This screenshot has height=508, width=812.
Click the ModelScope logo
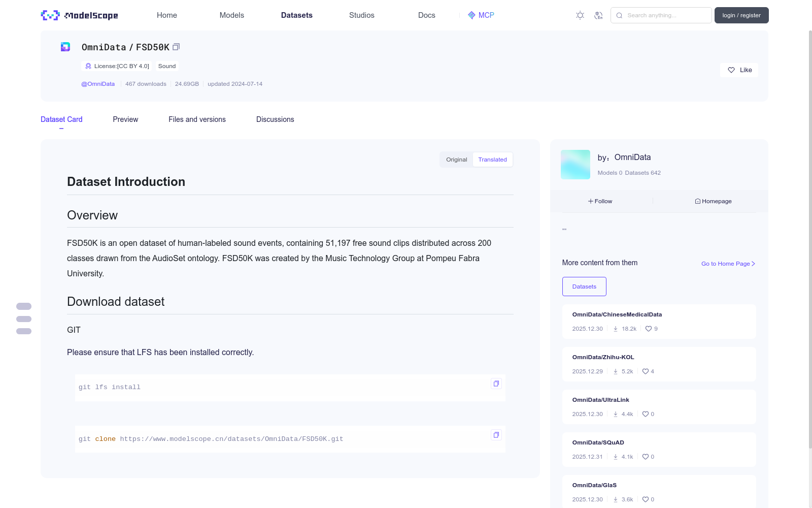coord(79,15)
